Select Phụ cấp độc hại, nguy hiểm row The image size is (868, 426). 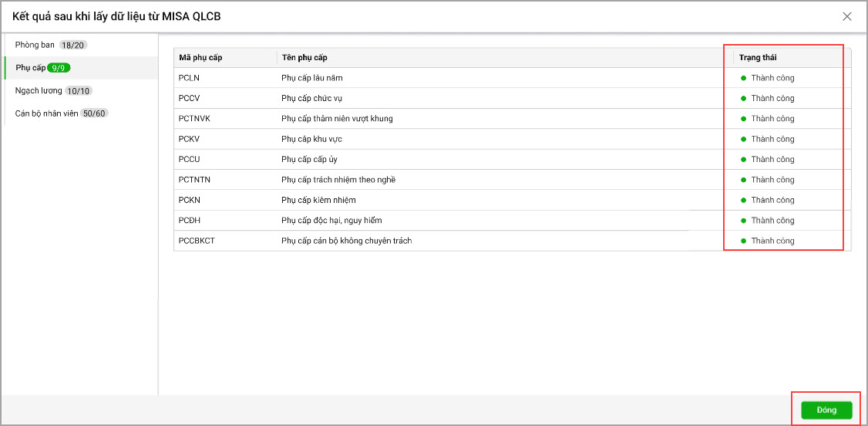click(x=331, y=221)
